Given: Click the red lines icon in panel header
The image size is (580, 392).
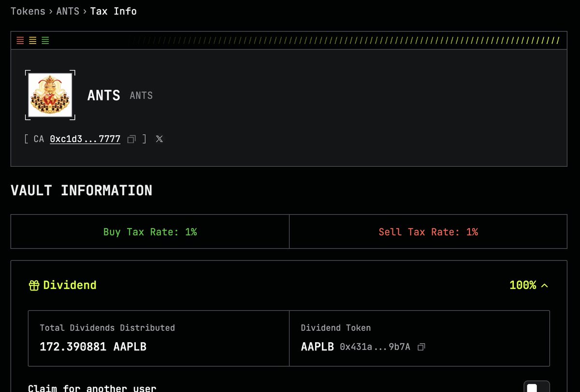Looking at the screenshot, I should tap(20, 41).
